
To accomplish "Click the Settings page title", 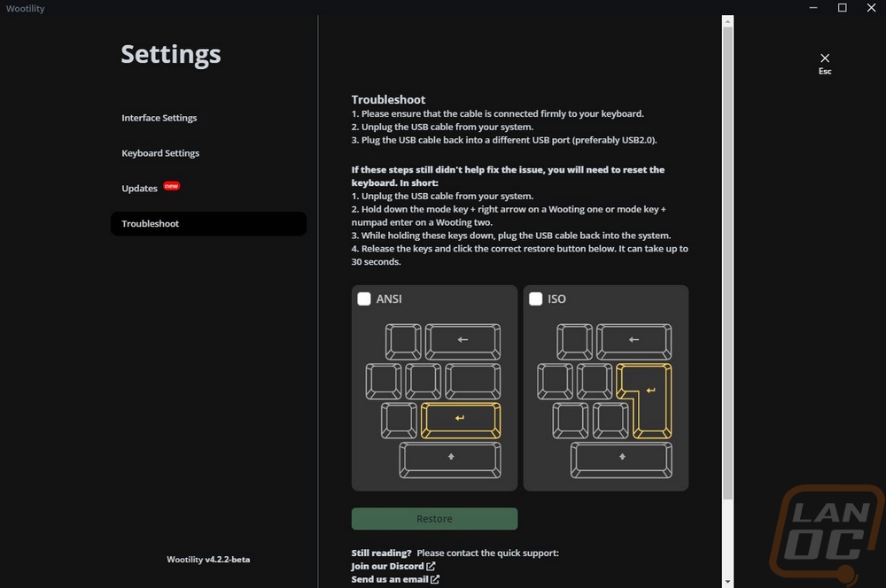I will (x=171, y=54).
